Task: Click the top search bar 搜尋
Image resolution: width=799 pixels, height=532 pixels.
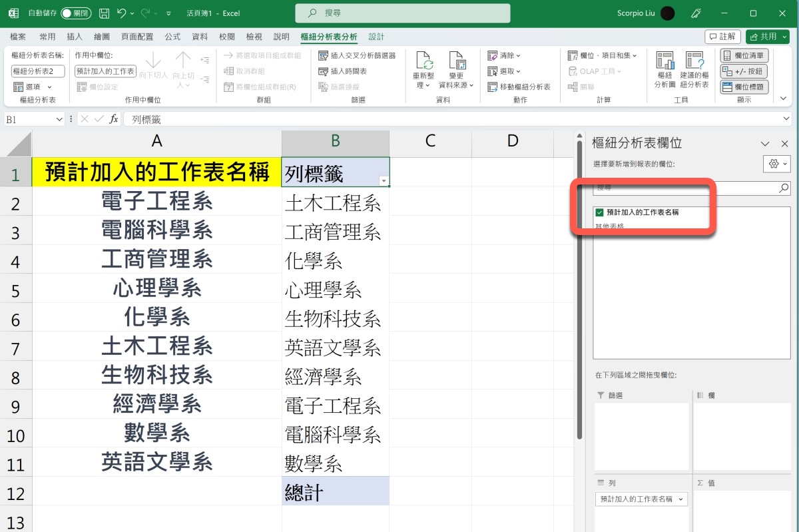Action: click(402, 13)
